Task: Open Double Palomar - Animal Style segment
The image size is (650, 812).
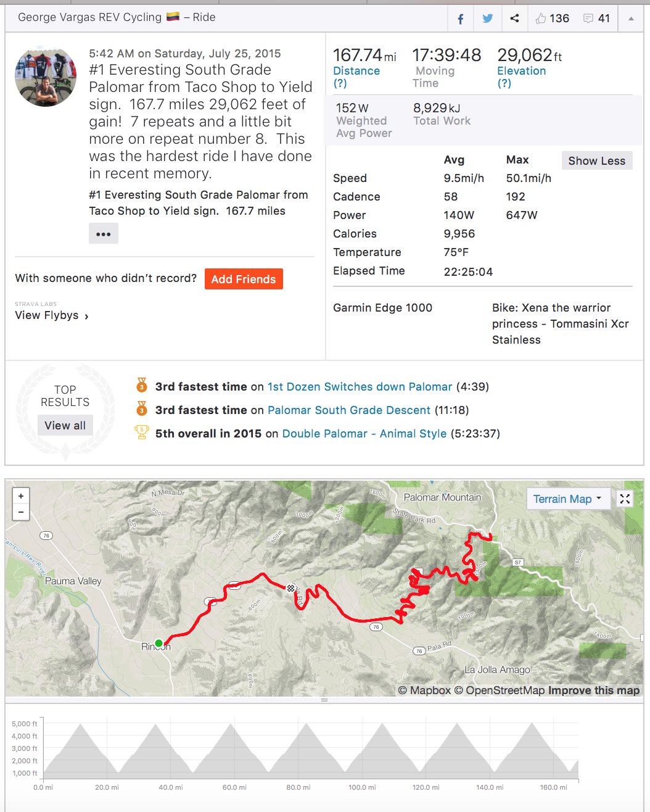Action: click(364, 434)
